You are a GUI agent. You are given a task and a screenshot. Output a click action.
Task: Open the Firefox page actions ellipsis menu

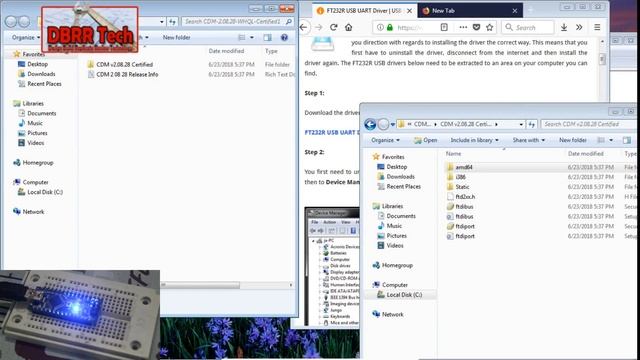[x=463, y=27]
